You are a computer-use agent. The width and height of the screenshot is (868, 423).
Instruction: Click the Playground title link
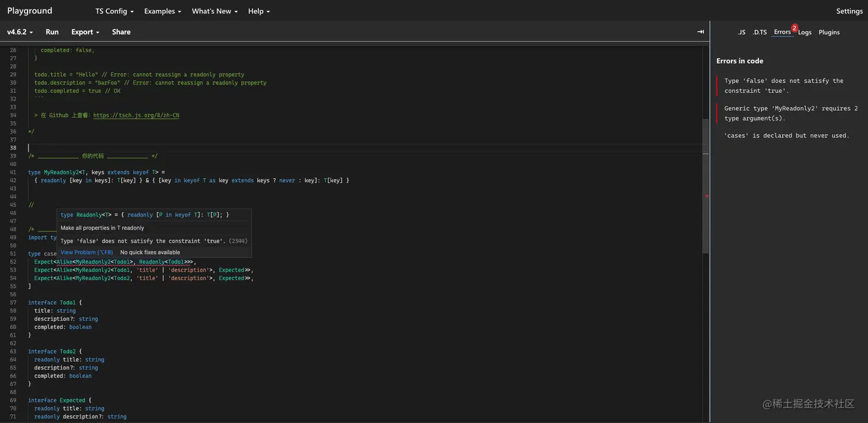coord(30,10)
